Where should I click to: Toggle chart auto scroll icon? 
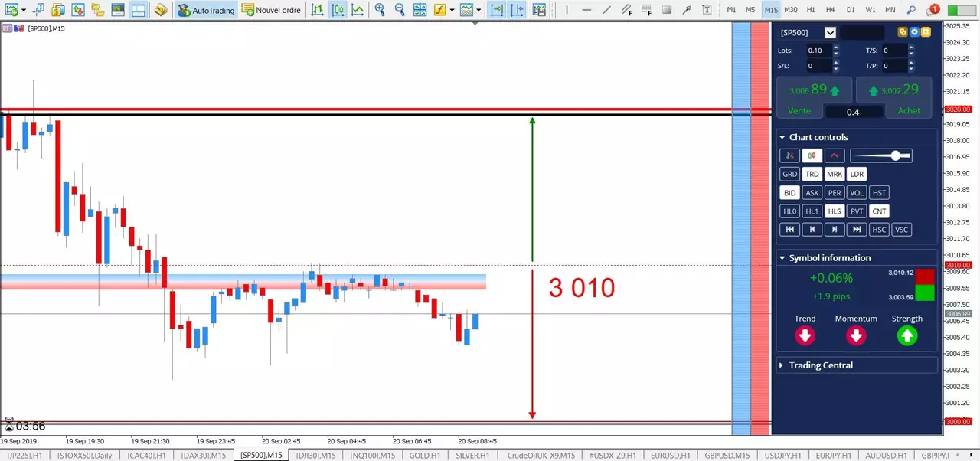(x=497, y=10)
